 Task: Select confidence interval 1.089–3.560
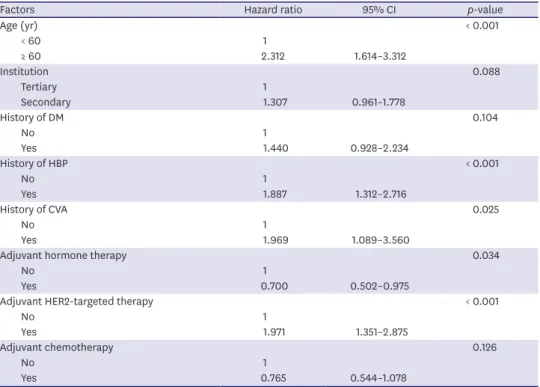[x=381, y=240]
